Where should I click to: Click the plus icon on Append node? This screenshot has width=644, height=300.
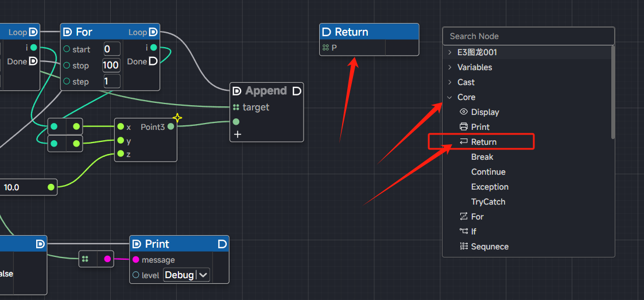(237, 134)
